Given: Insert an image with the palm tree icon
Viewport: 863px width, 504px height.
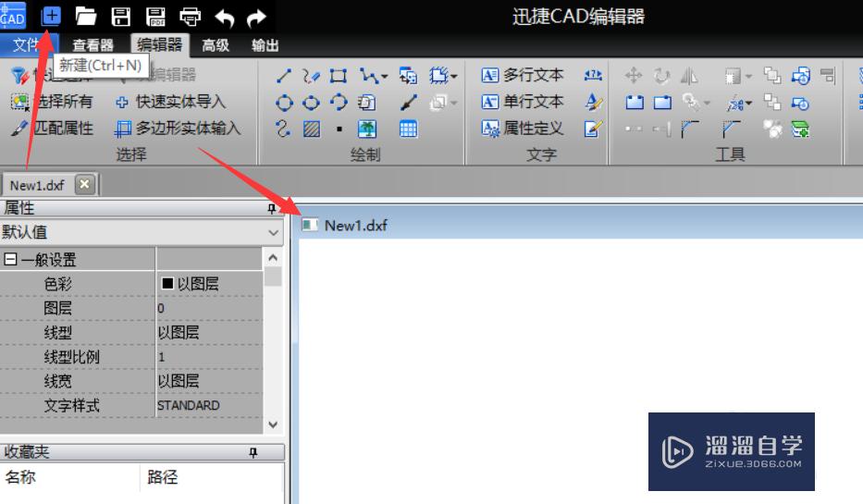Looking at the screenshot, I should 367,129.
